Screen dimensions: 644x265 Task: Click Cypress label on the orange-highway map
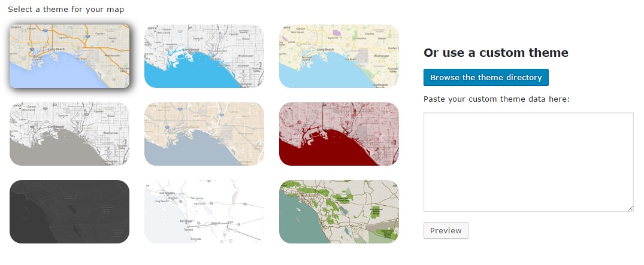click(x=101, y=34)
